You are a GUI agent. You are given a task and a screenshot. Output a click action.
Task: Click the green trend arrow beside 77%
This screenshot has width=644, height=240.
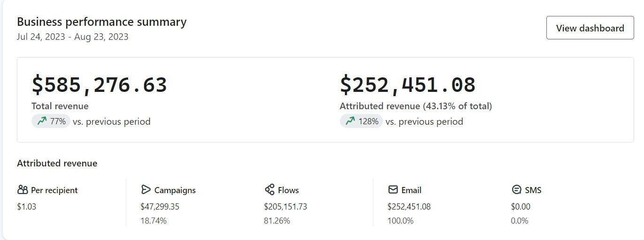[42, 121]
